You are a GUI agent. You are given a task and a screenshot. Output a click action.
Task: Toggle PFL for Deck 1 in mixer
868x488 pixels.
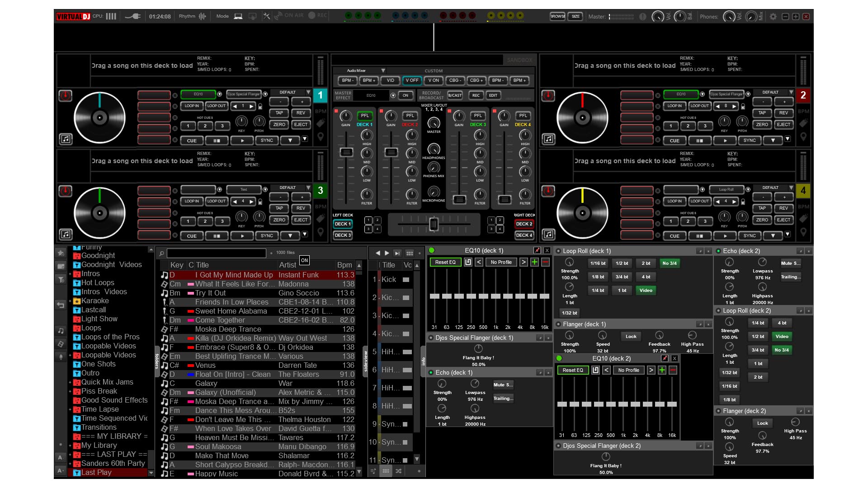pos(365,116)
